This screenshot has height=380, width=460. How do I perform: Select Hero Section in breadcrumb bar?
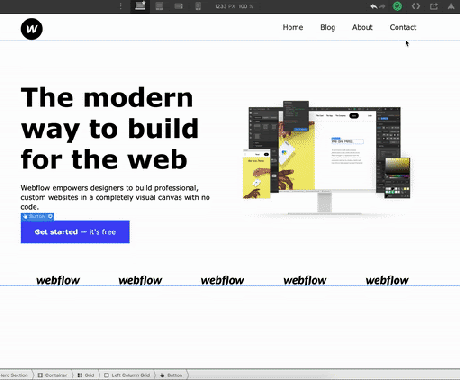coord(15,375)
